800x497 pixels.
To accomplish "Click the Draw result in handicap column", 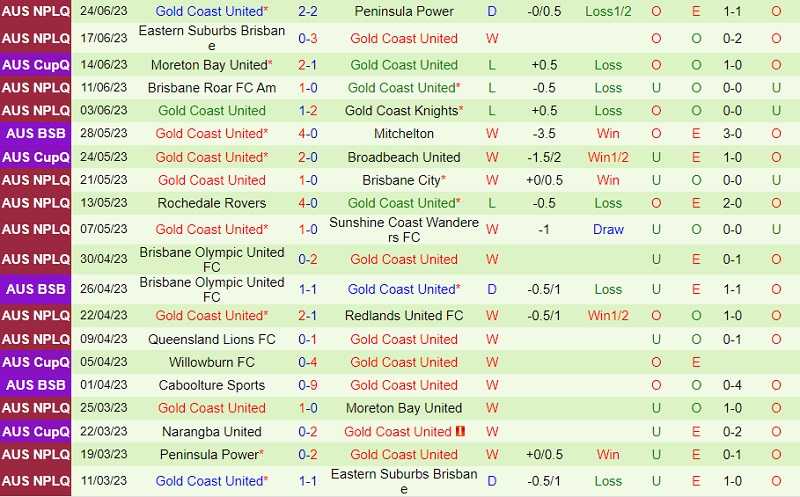I will pos(608,229).
